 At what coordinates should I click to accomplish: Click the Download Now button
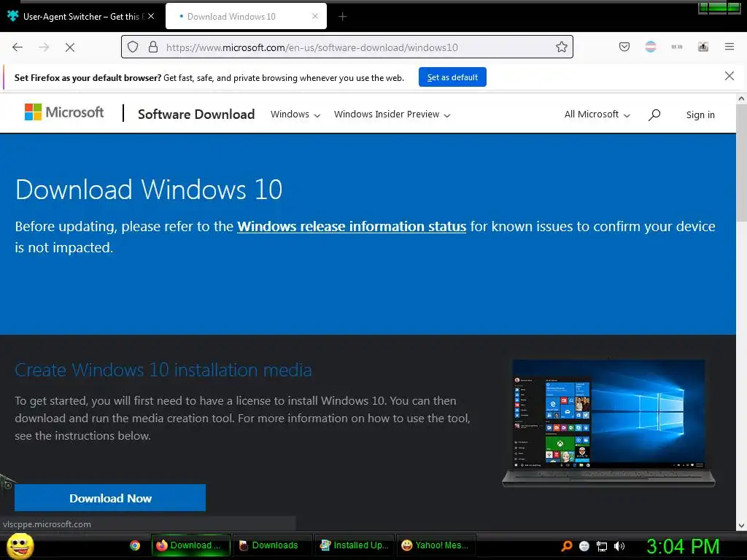pos(110,498)
